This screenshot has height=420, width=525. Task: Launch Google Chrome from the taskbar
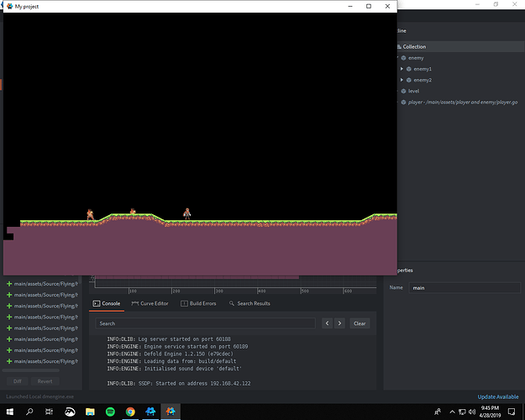coord(130,412)
